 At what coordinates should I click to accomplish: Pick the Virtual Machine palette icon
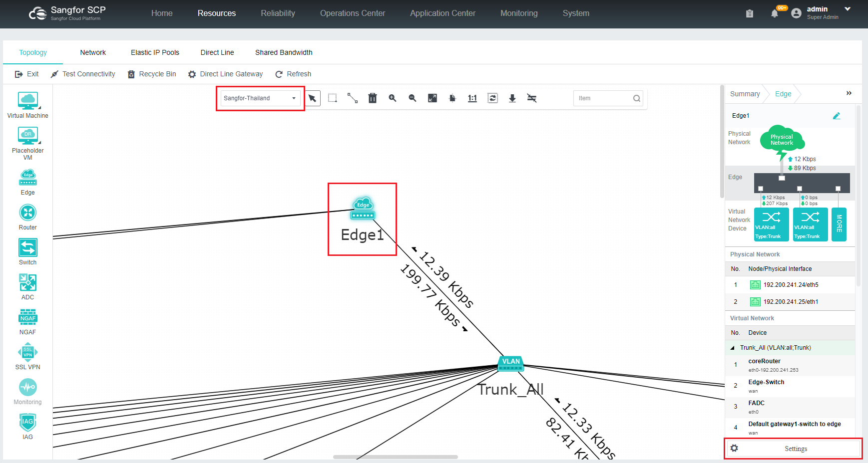click(x=28, y=101)
